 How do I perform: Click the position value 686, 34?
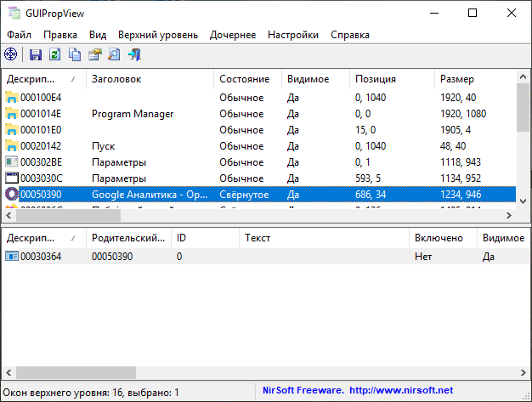point(371,195)
